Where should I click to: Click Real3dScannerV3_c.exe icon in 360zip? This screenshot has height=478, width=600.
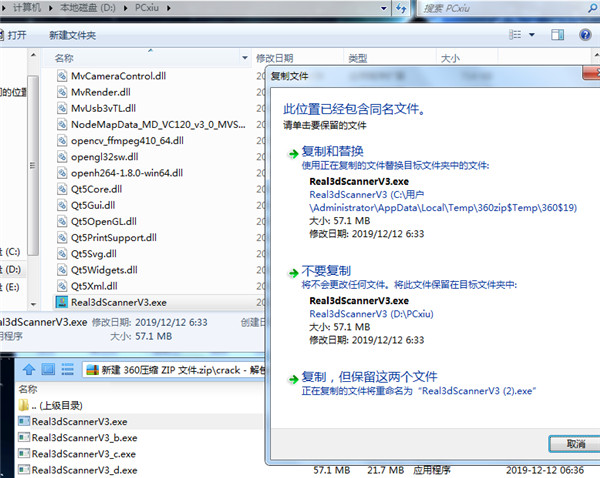pyautogui.click(x=24, y=454)
